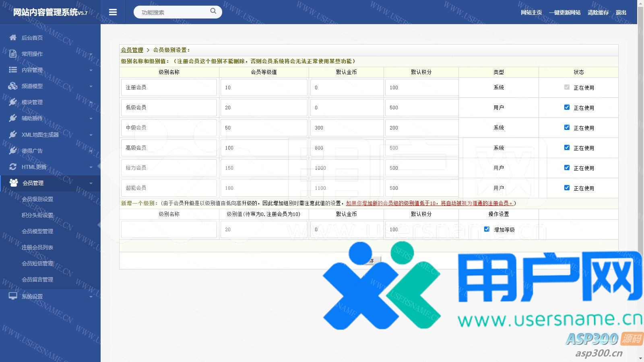The image size is (644, 362).
Task: Click the search magnifier icon
Action: coord(213,11)
